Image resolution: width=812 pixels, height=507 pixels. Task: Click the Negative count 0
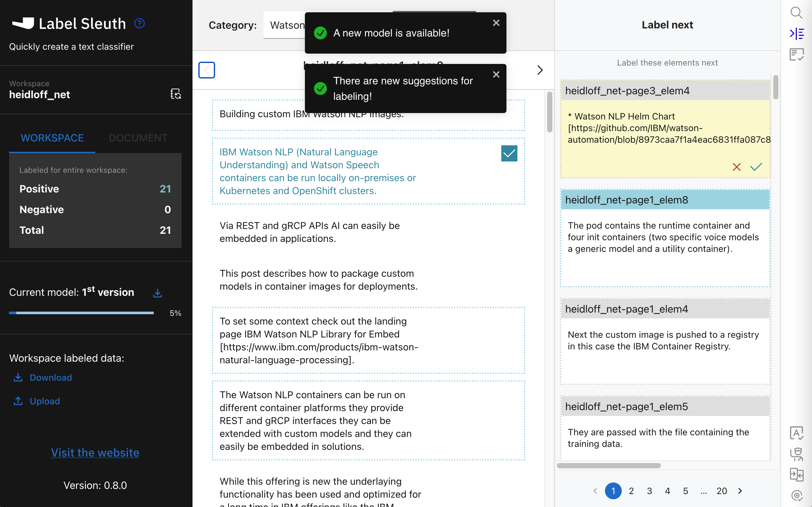[168, 210]
